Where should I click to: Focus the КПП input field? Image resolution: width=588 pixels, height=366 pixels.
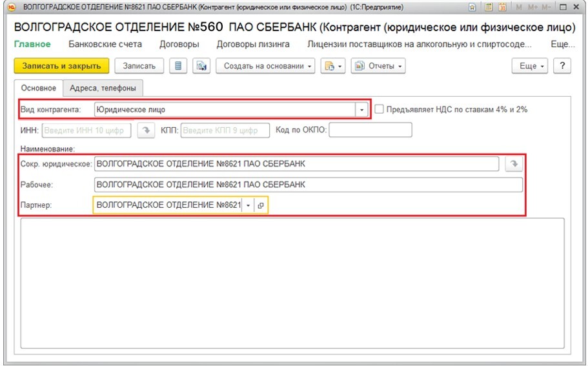(x=225, y=130)
